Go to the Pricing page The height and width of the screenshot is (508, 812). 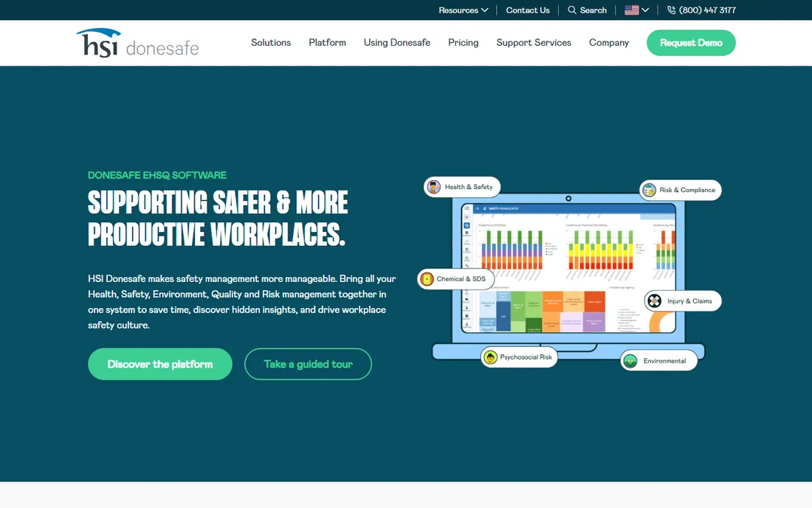463,43
